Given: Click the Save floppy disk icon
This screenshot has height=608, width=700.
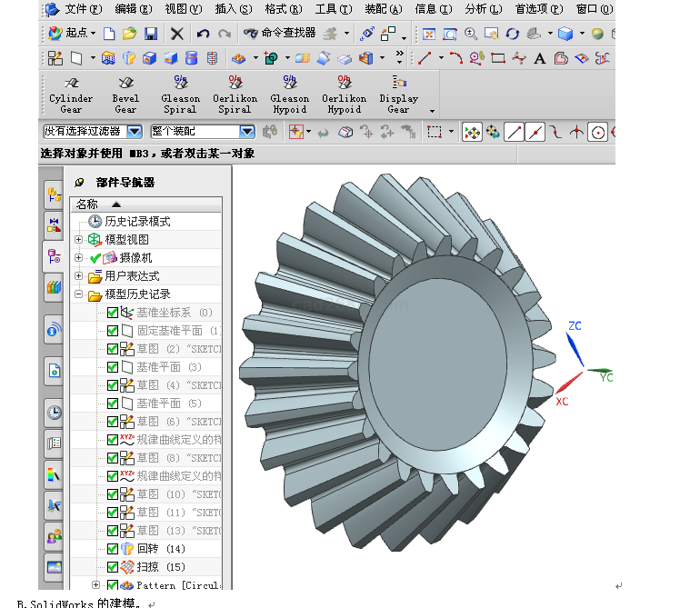Looking at the screenshot, I should click(151, 34).
